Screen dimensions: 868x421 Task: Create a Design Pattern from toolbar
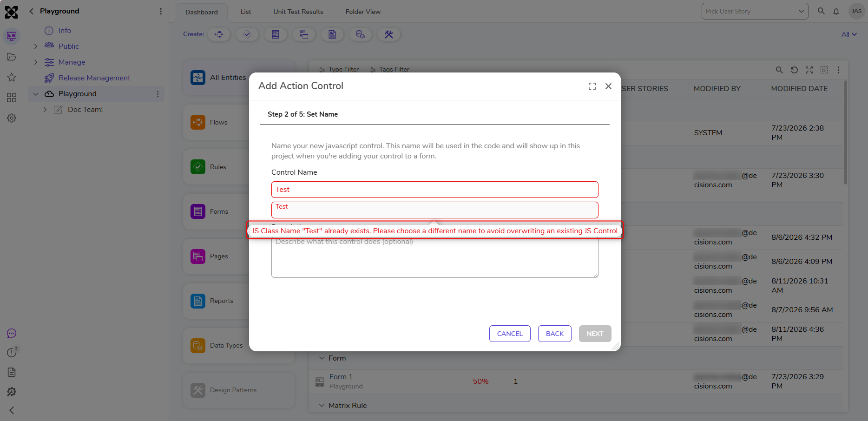coord(389,34)
